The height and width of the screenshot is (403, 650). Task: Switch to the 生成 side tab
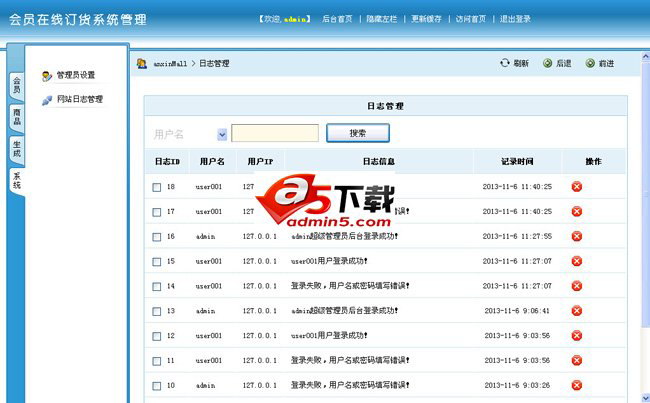pos(17,149)
